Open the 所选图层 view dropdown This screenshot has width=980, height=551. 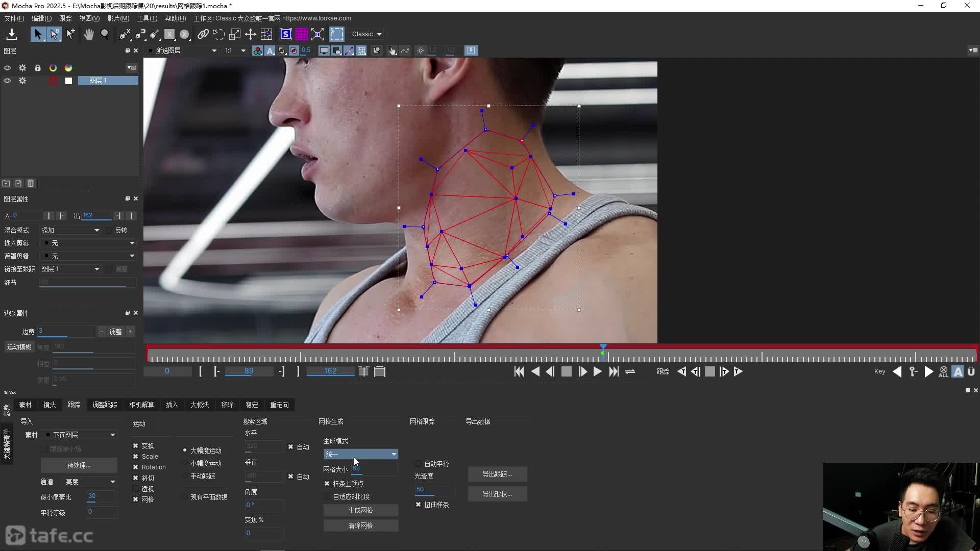[182, 51]
